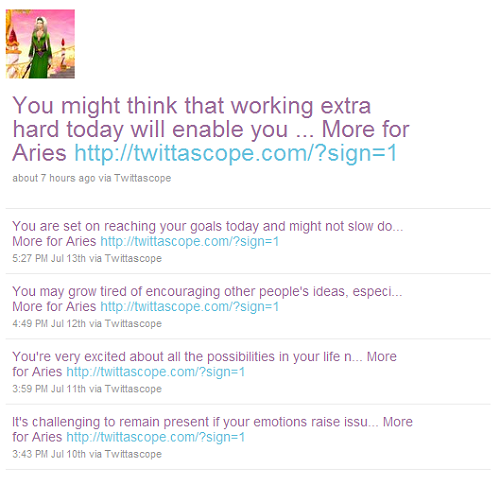This screenshot has width=500, height=485.
Task: Open the 5:27 PM Jul 13th timestamp
Action: [x=49, y=258]
